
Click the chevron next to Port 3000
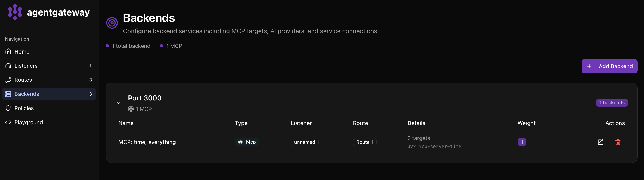point(118,102)
